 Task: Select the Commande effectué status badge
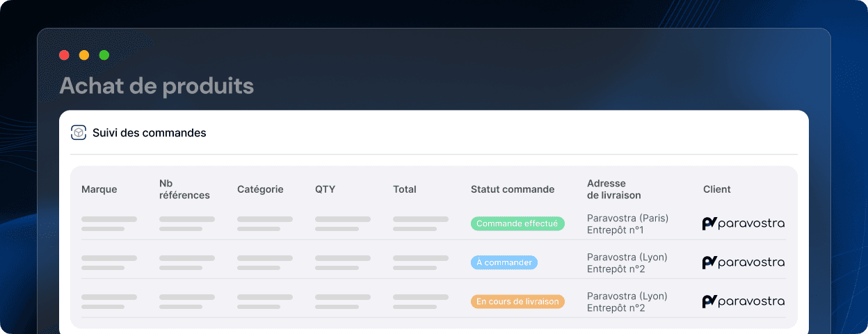(x=517, y=223)
